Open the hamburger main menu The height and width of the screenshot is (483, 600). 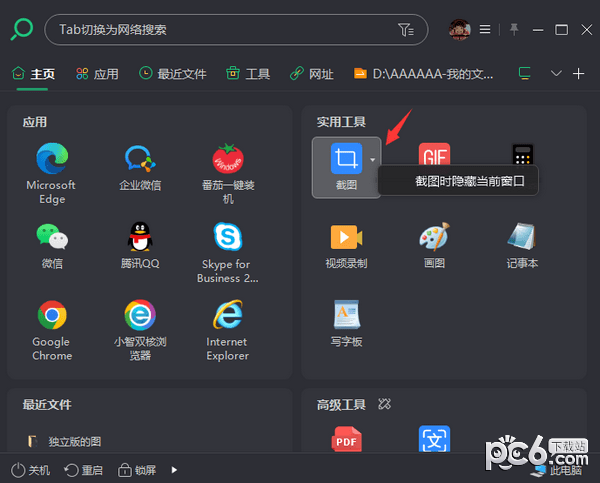[x=485, y=29]
